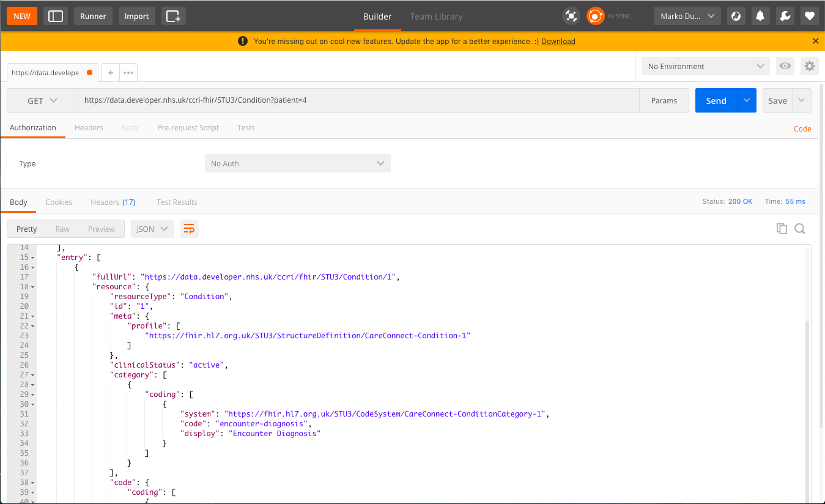
Task: Open the browser globe icon
Action: (x=736, y=16)
